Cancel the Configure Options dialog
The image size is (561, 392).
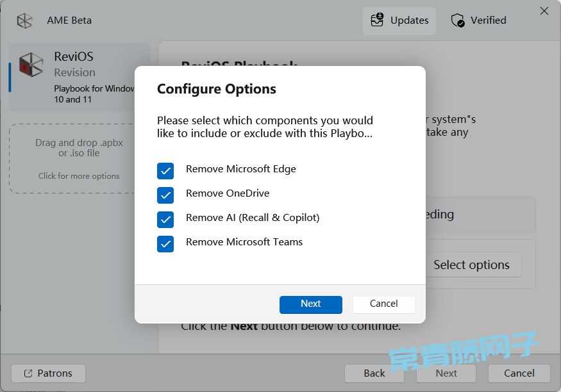coord(383,304)
